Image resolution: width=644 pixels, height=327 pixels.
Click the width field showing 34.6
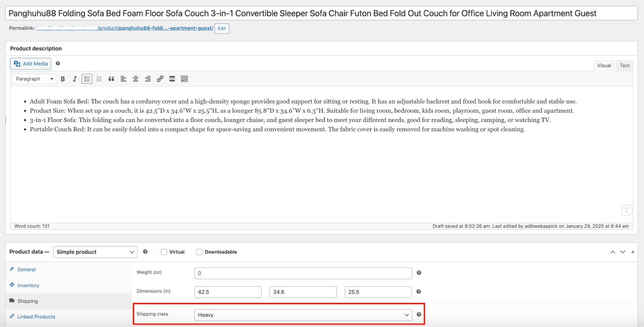[303, 292]
